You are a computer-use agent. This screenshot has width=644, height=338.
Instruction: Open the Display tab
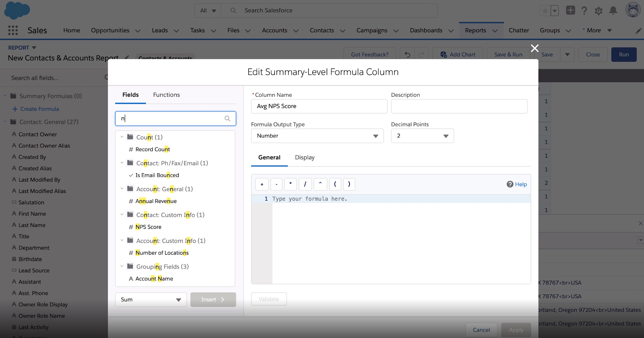coord(305,158)
